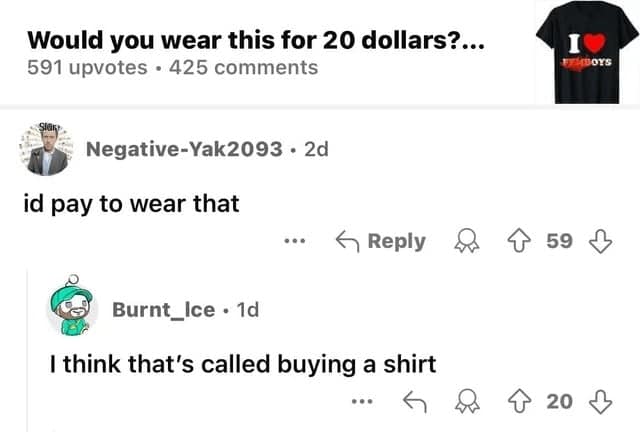The height and width of the screenshot is (432, 640).
Task: Open more options on Burnt_Ice's reply
Action: [362, 401]
